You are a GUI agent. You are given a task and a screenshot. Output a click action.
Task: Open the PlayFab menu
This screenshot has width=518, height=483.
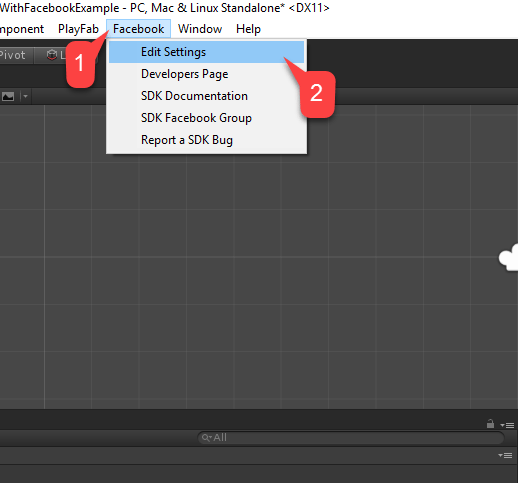pos(78,29)
